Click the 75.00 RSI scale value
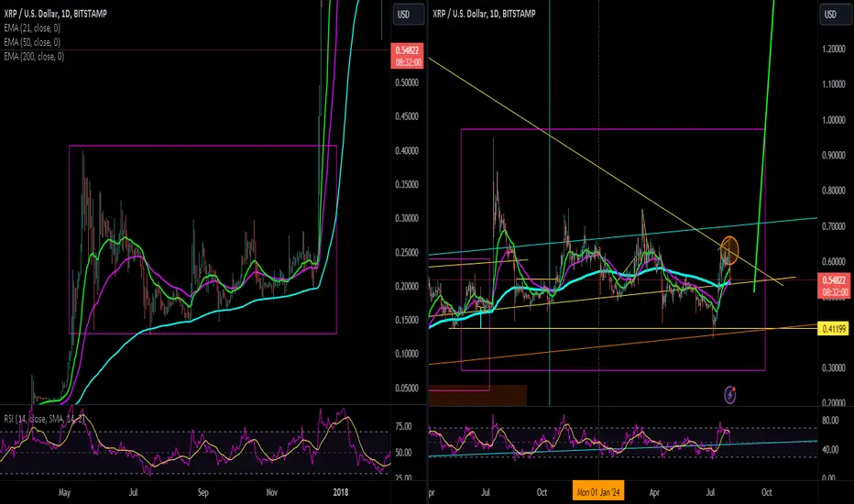Viewport: 854px width, 504px height. coord(403,427)
